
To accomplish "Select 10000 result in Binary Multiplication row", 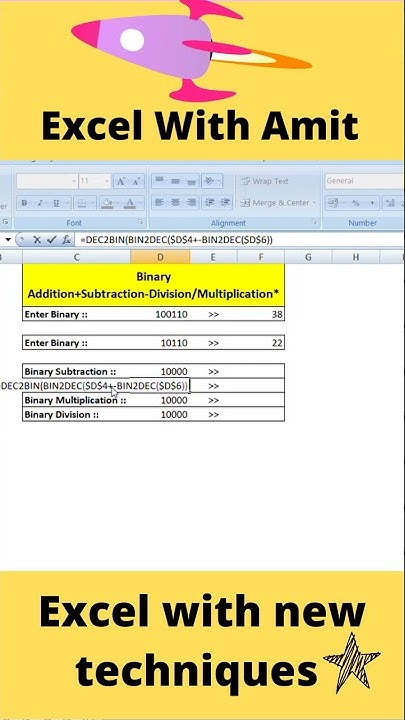I will point(160,400).
